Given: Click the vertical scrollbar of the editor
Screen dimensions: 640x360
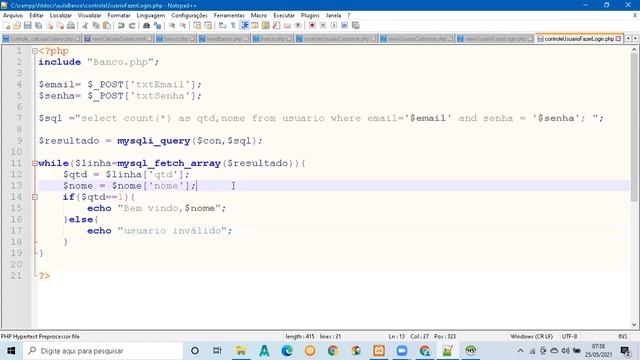Looking at the screenshot, I should pyautogui.click(x=634, y=127).
